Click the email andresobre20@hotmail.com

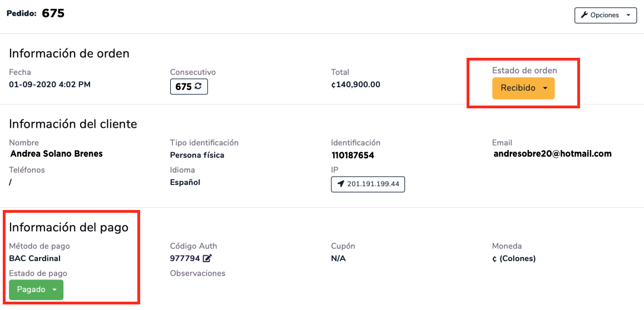click(x=552, y=154)
